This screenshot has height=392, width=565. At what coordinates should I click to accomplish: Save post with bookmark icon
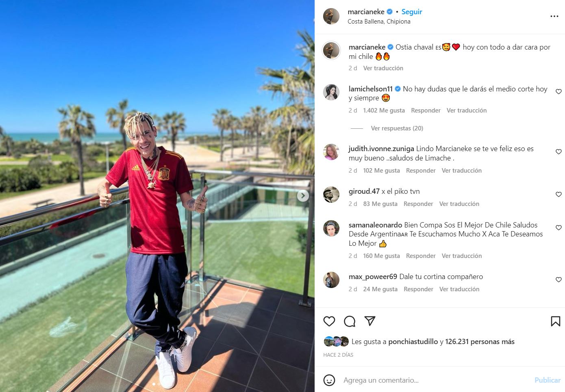555,321
